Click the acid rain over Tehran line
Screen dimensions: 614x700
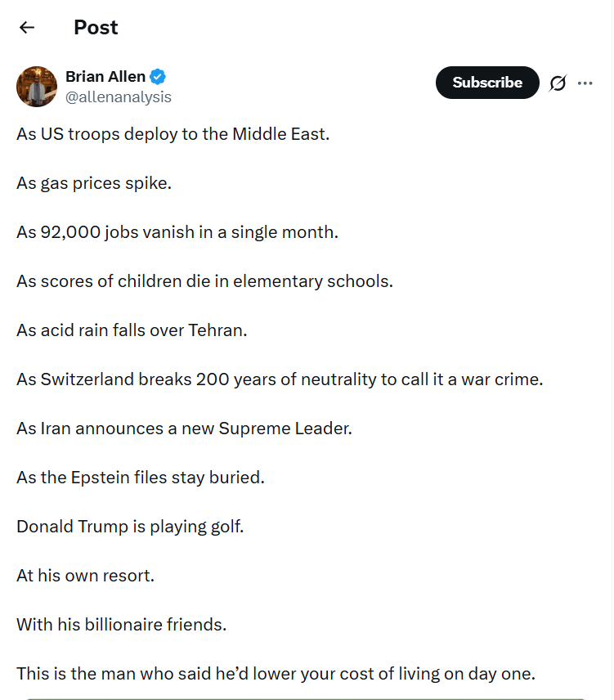132,330
